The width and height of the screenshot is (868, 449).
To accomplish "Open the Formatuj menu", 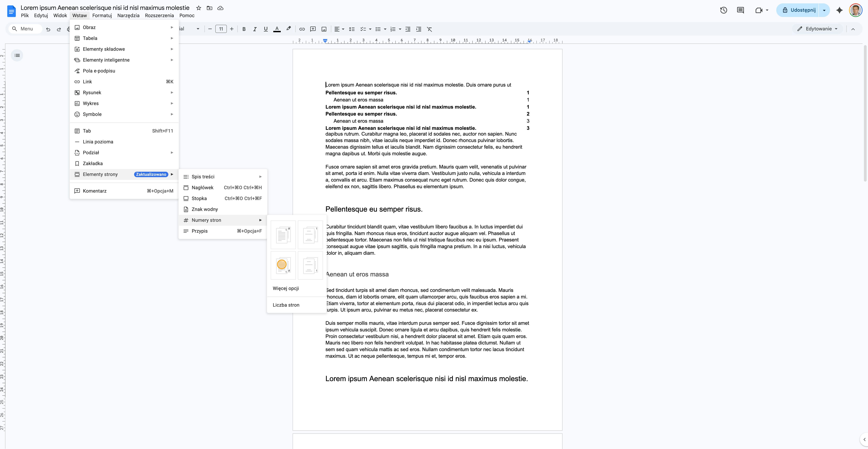I will coord(102,15).
